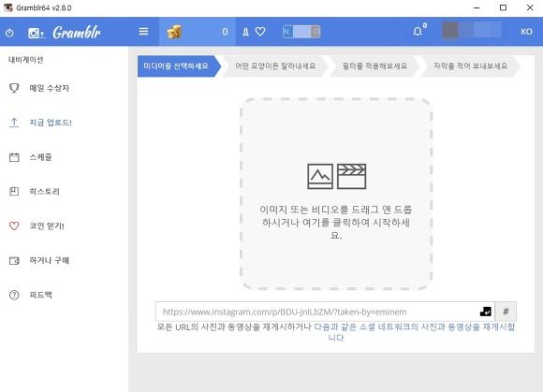Click the Gramblr camera upload logo icon
Viewport: 543px width, 392px height.
37,33
